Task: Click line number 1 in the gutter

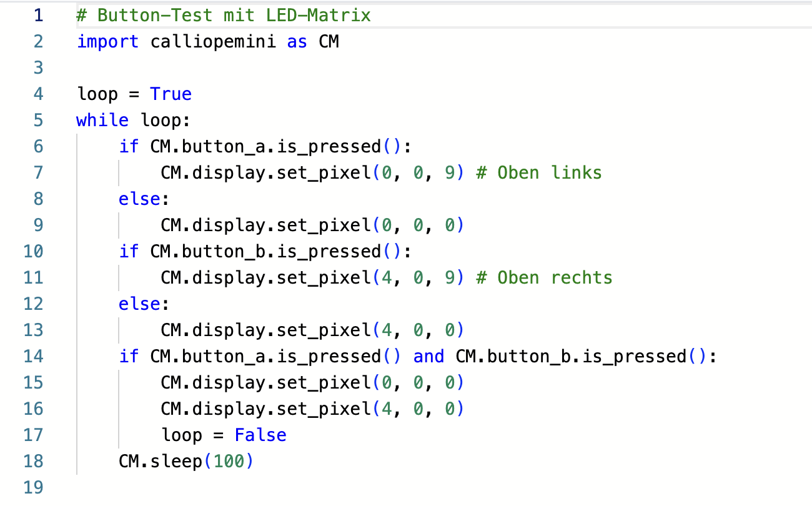Action: (38, 15)
